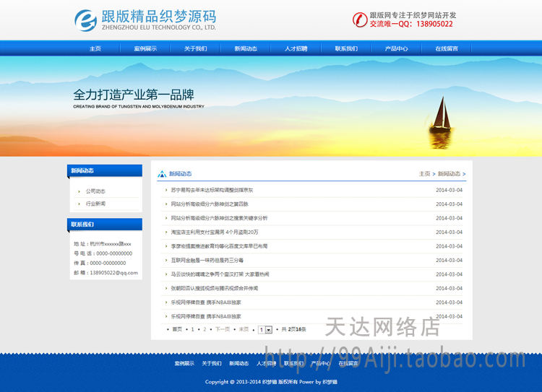Open 主页 in the top navigation bar

pyautogui.click(x=95, y=48)
